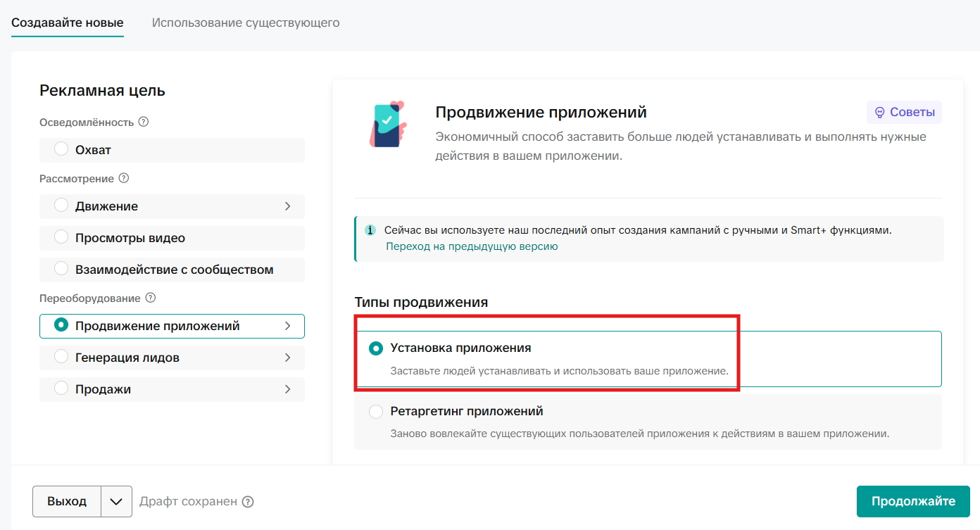
Task: Click the info icon in the campaign notice
Action: [x=370, y=230]
